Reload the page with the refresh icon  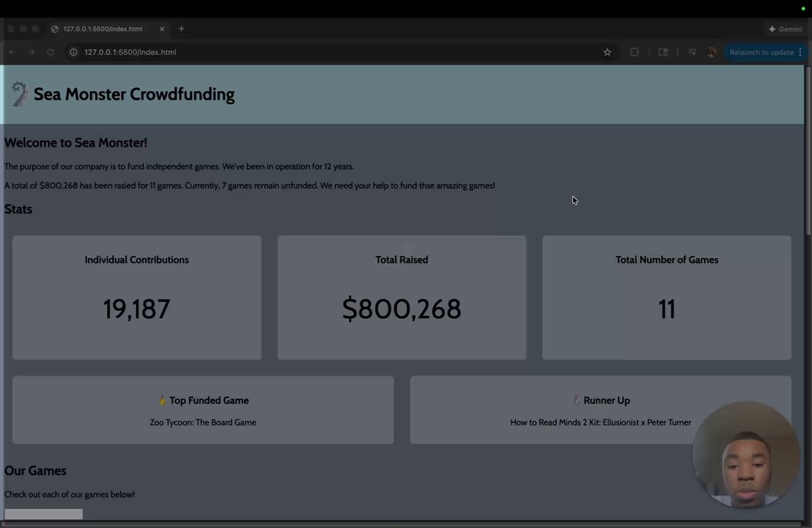tap(51, 52)
